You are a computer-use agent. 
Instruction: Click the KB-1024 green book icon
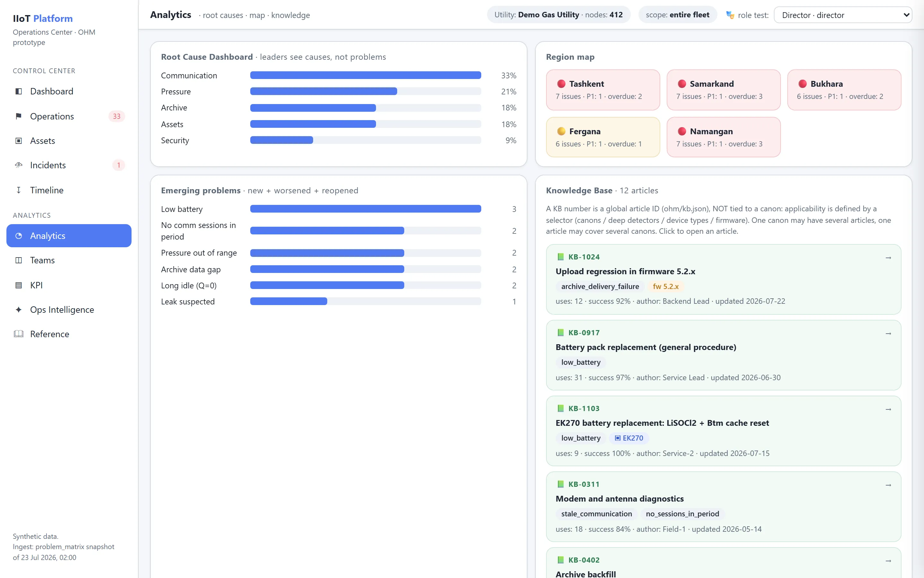(x=560, y=257)
